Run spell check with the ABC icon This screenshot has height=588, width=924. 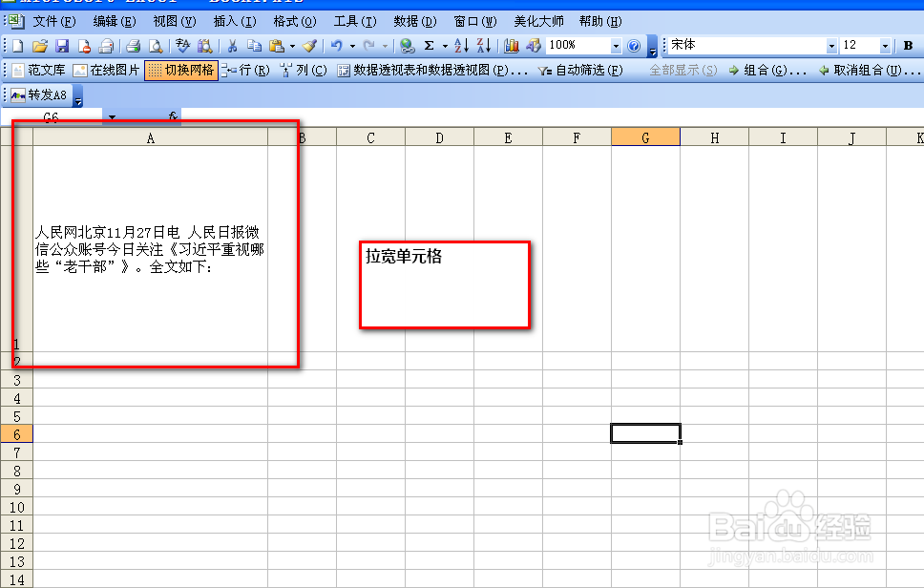point(182,45)
